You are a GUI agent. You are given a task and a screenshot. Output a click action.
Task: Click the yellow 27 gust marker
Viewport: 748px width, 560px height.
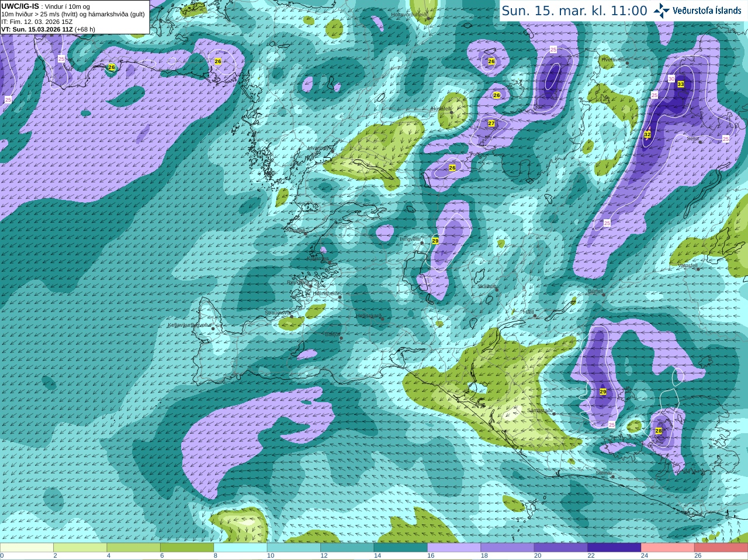tap(491, 123)
